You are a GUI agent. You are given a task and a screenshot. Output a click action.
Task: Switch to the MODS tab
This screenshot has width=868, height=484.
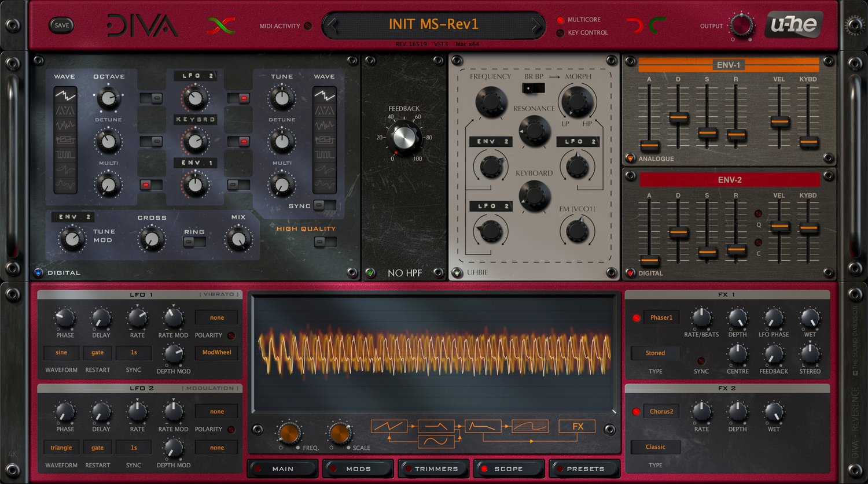click(x=358, y=468)
